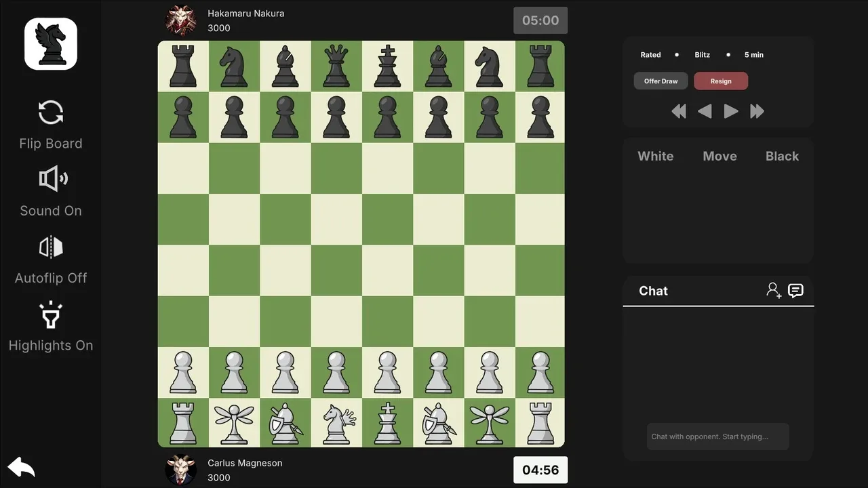Click the add friend icon in Chat
The width and height of the screenshot is (868, 488).
tap(774, 291)
